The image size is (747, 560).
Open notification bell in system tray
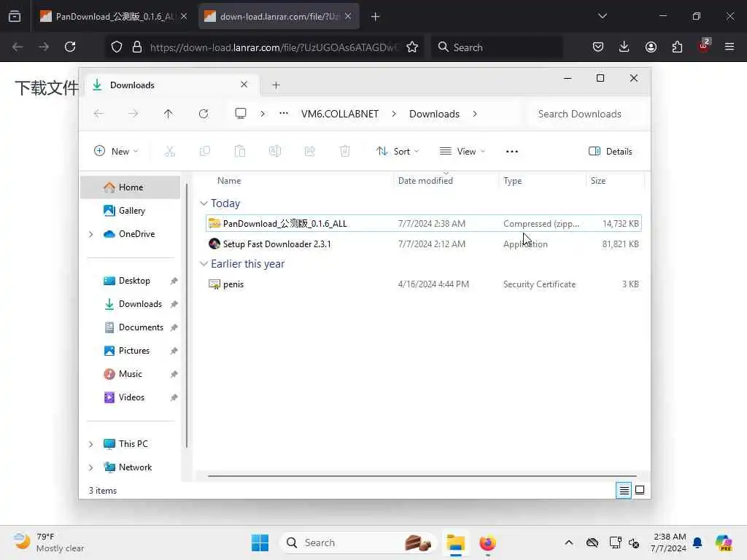pyautogui.click(x=697, y=542)
